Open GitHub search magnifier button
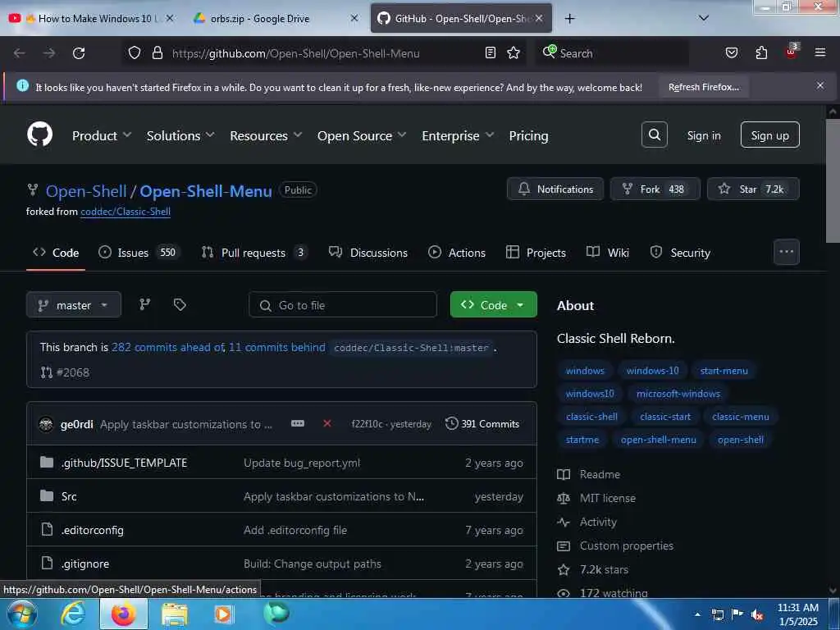The height and width of the screenshot is (630, 840). tap(654, 135)
